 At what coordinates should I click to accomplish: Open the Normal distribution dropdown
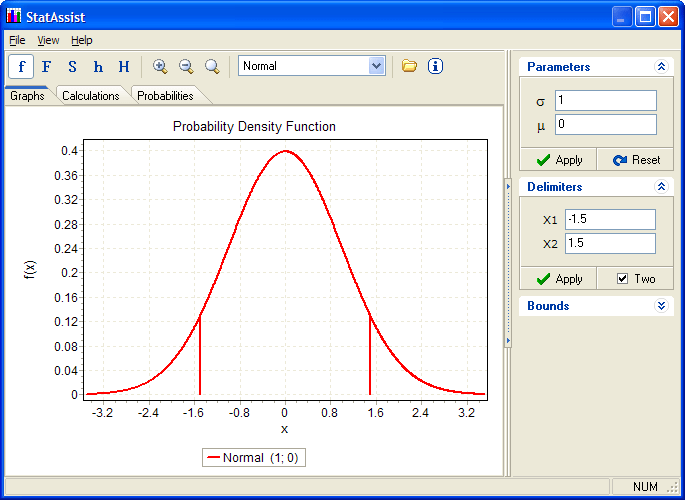pos(376,66)
